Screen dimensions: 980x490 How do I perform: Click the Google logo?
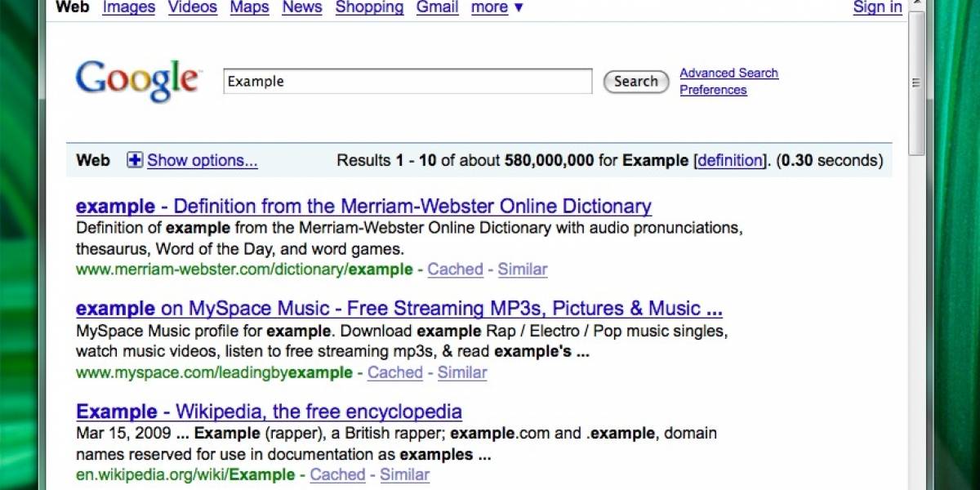138,81
